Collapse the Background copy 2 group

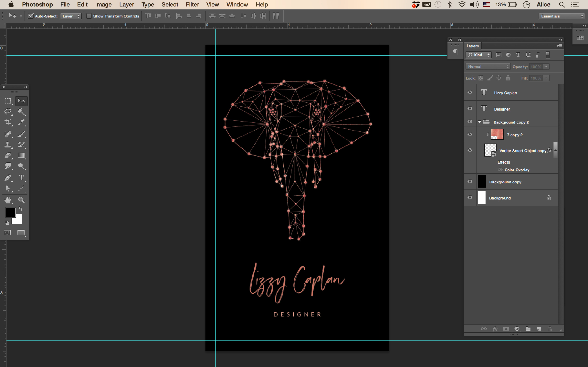pyautogui.click(x=479, y=122)
